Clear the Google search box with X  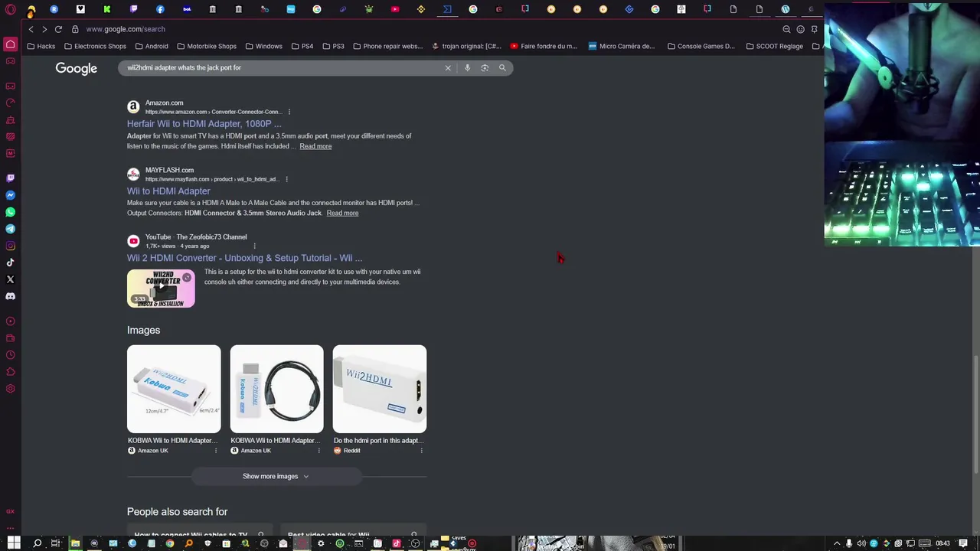448,68
